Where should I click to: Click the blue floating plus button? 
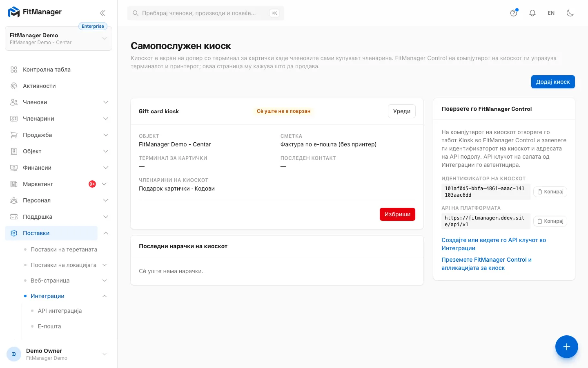(567, 347)
